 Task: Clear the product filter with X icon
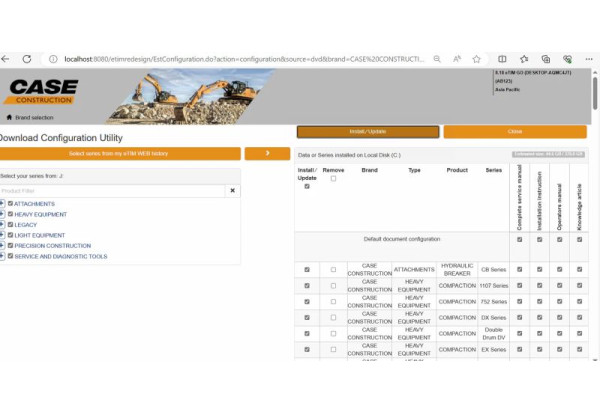pyautogui.click(x=232, y=190)
